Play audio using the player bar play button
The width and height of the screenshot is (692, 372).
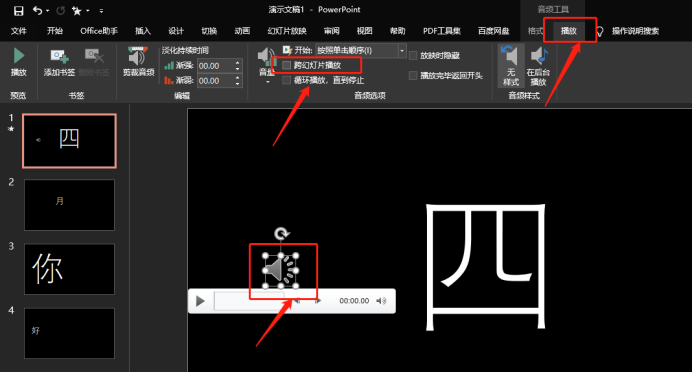200,301
